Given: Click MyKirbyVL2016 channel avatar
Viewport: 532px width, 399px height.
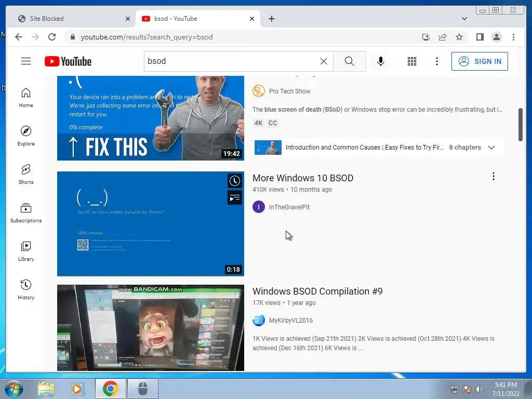Looking at the screenshot, I should 259,320.
